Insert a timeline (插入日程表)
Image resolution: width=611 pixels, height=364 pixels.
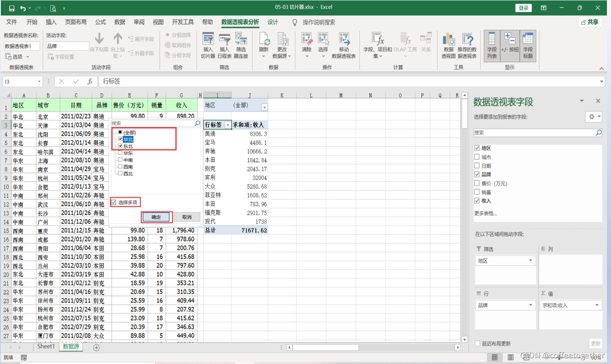click(x=224, y=45)
